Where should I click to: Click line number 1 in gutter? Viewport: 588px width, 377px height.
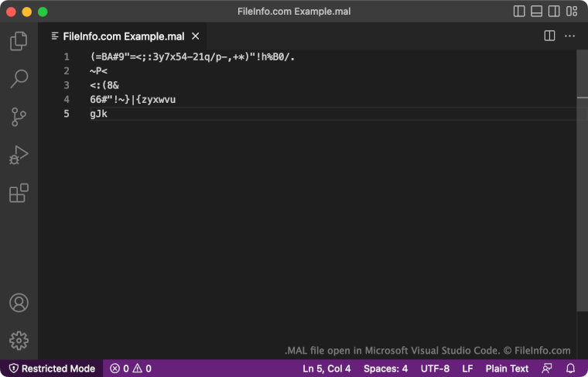tap(67, 57)
